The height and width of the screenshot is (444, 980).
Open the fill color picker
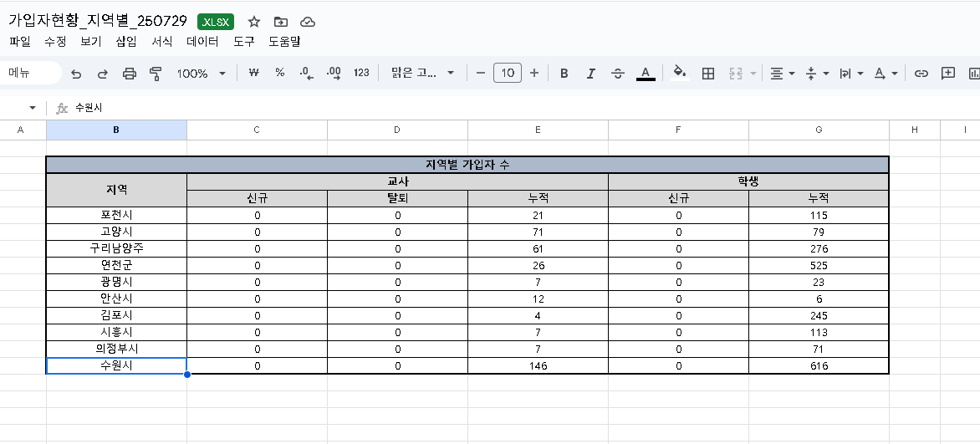tap(680, 74)
